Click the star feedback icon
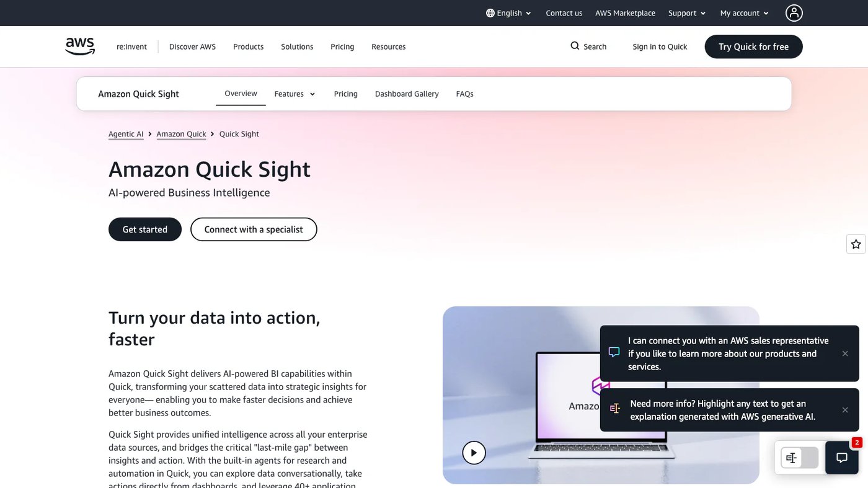This screenshot has width=868, height=488. point(856,244)
